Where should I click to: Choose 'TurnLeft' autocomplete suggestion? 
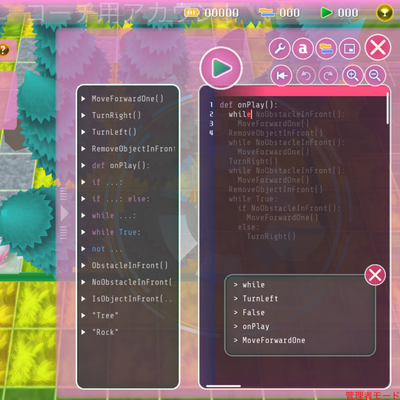click(260, 299)
